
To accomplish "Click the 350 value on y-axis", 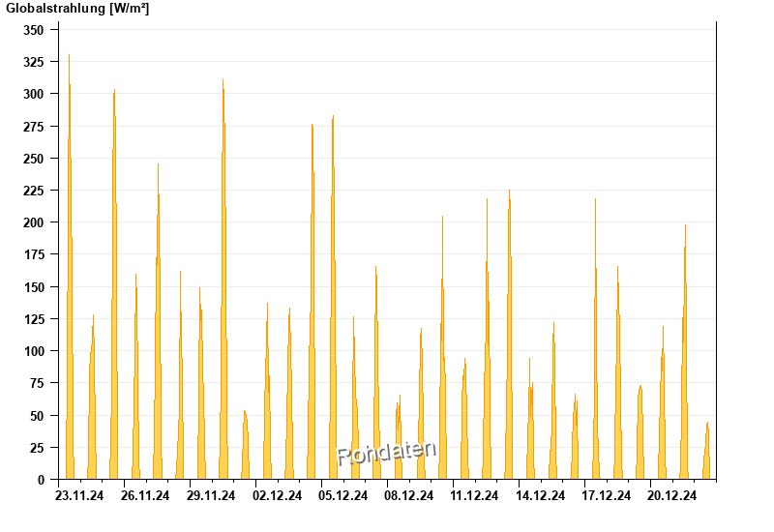I will (x=34, y=30).
